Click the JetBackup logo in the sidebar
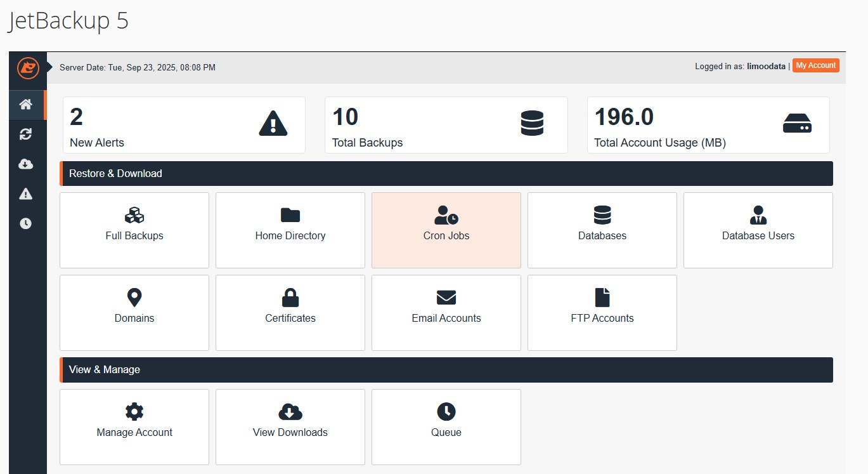 [x=28, y=68]
